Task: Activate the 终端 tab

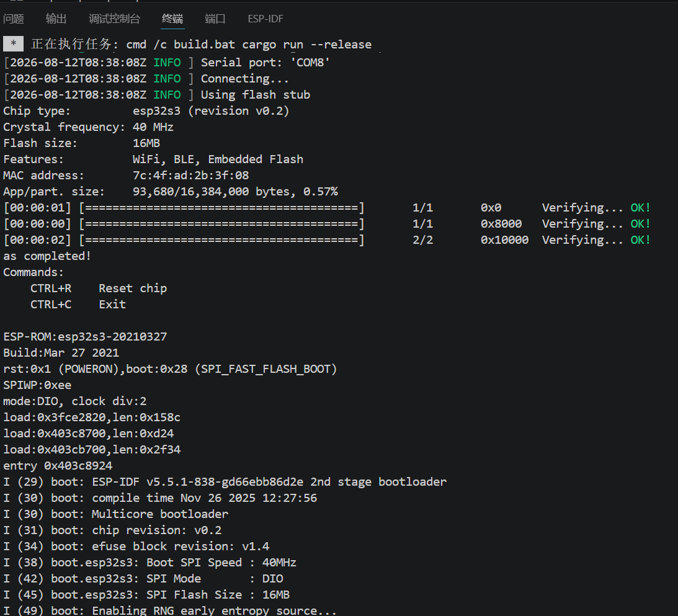Action: 172,19
